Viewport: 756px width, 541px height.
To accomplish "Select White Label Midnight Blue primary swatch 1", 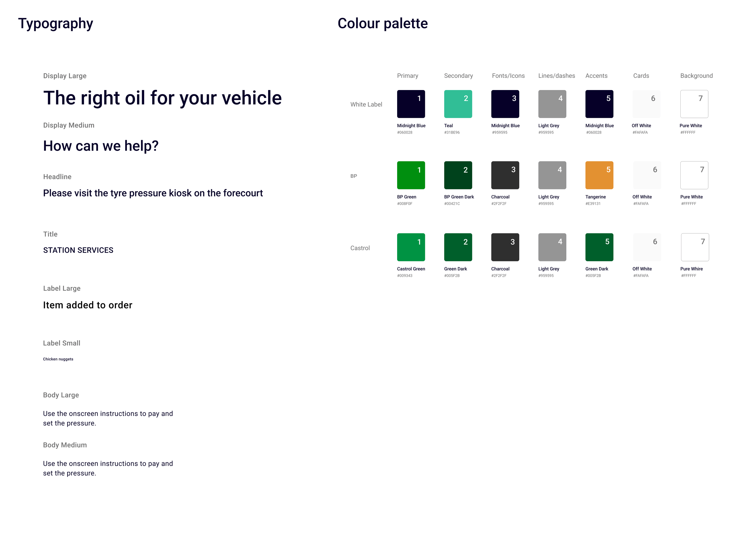I will tap(411, 104).
